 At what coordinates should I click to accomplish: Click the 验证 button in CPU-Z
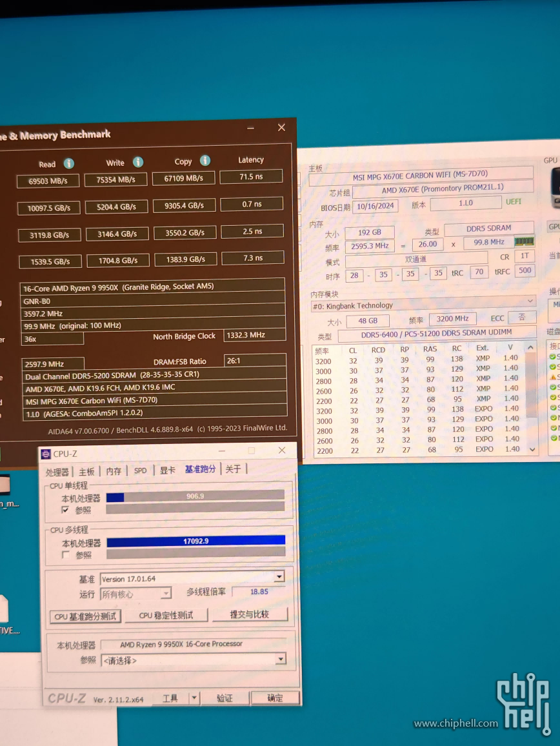(x=225, y=698)
